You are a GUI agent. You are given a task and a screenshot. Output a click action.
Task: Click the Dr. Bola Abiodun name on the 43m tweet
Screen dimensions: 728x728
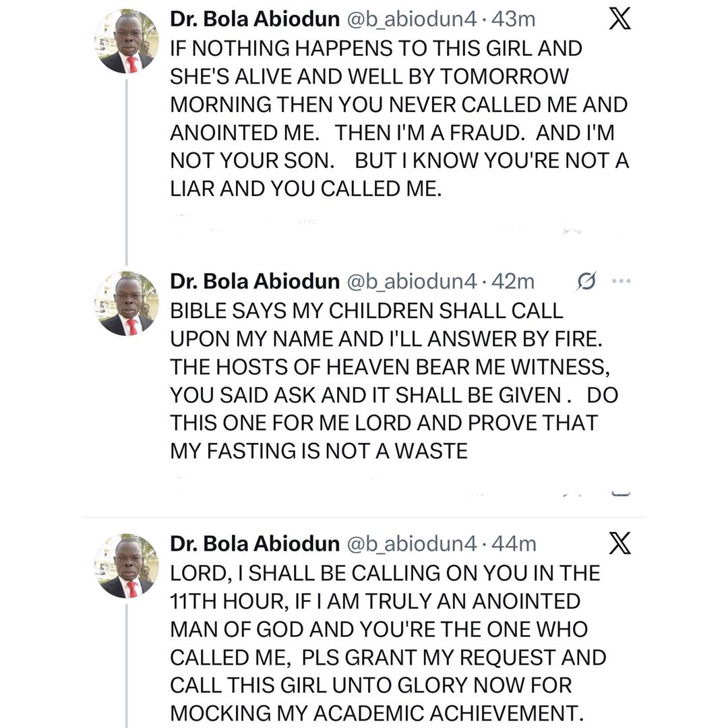point(254,20)
